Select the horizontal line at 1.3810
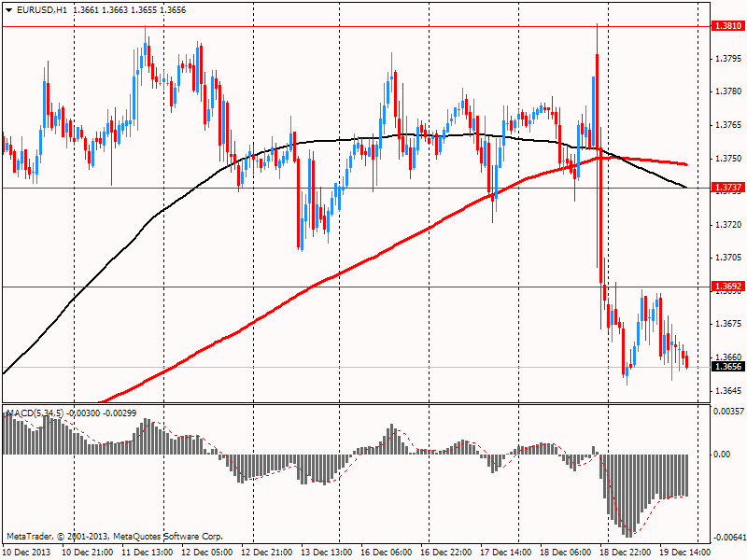The image size is (747, 560). point(357,27)
